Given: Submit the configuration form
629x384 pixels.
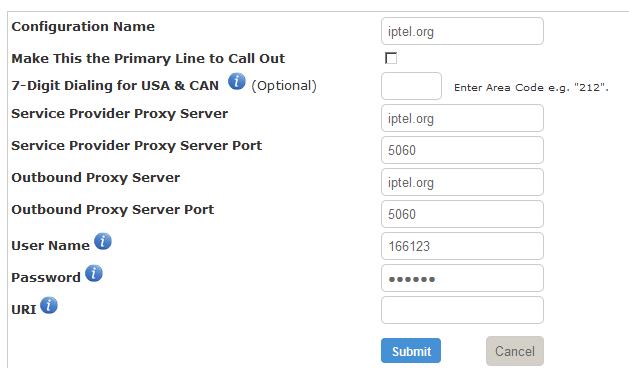Looking at the screenshot, I should click(x=411, y=351).
